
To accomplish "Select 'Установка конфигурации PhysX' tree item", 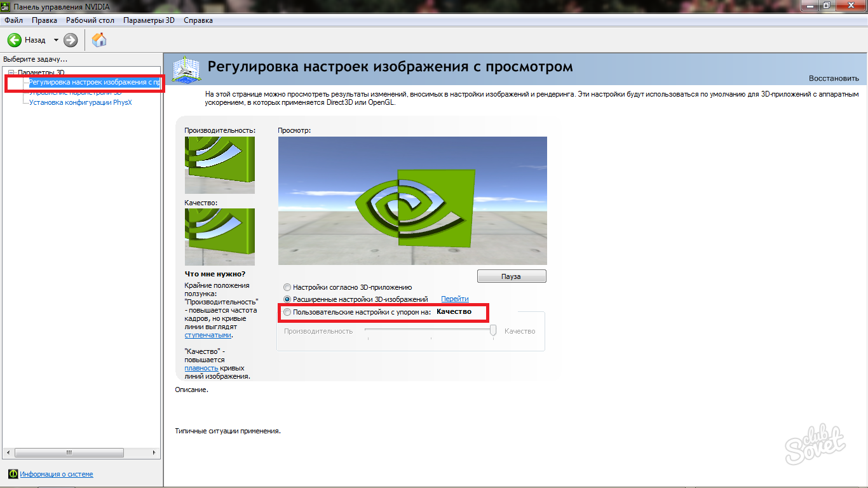I will [80, 102].
